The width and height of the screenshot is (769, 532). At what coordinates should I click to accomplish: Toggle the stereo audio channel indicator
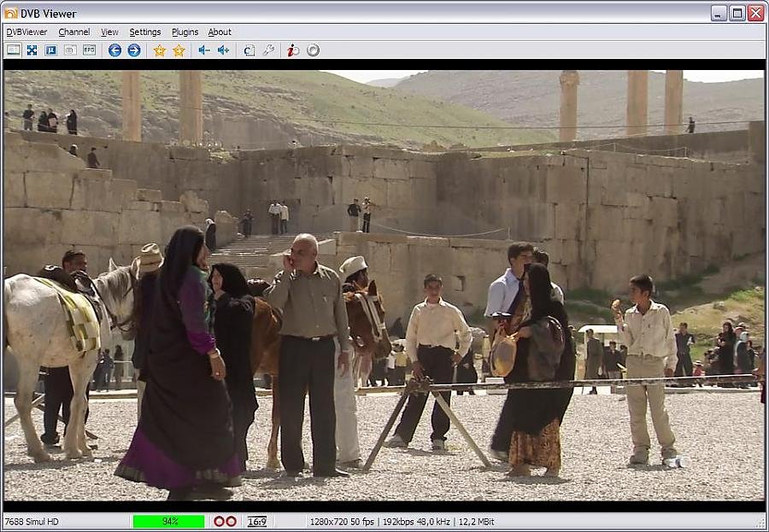[225, 522]
